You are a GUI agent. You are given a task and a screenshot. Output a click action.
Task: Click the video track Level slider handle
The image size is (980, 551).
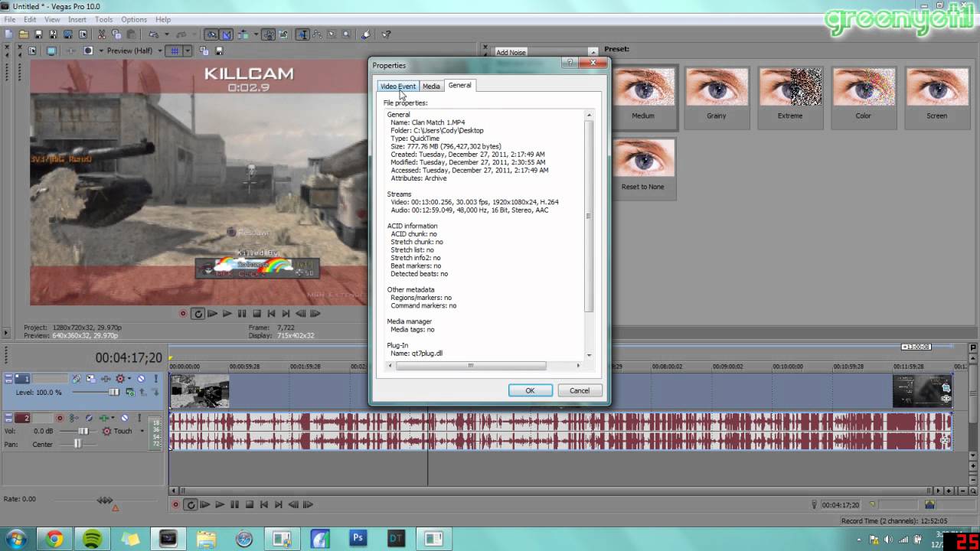pyautogui.click(x=114, y=393)
